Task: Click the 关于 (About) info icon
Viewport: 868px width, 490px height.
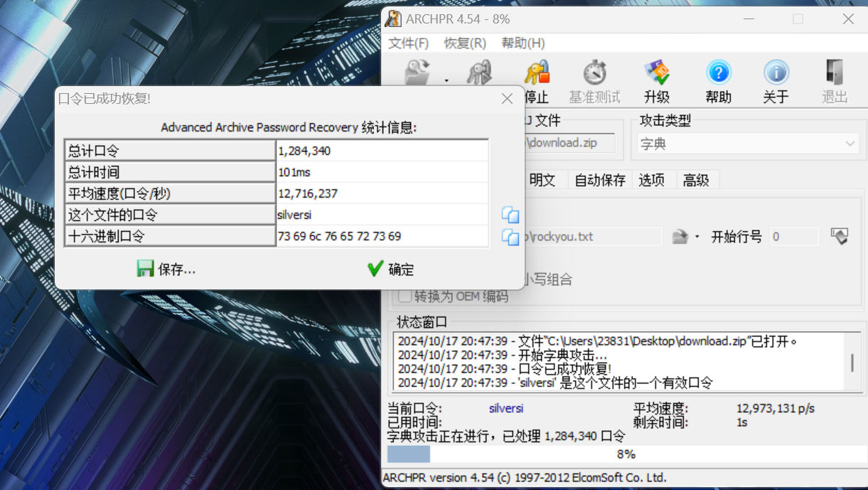Action: click(776, 82)
